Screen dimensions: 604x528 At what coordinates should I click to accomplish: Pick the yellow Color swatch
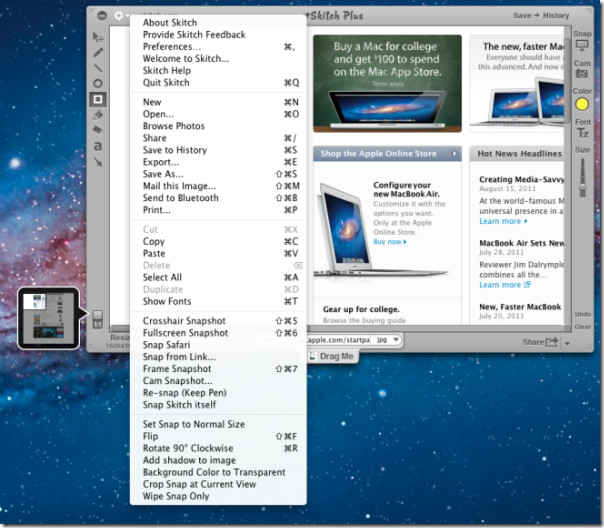click(x=582, y=104)
